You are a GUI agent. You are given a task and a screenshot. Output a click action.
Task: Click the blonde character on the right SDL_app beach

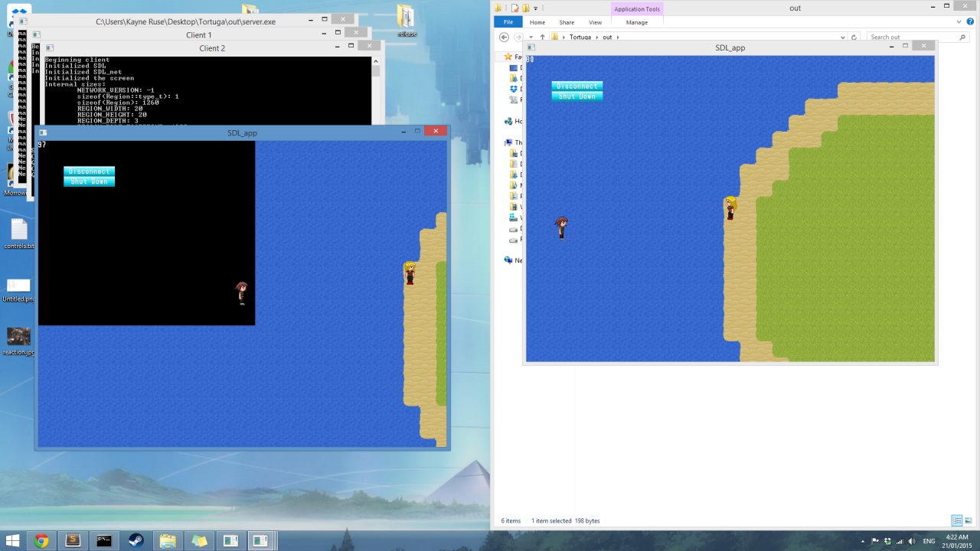click(x=730, y=208)
